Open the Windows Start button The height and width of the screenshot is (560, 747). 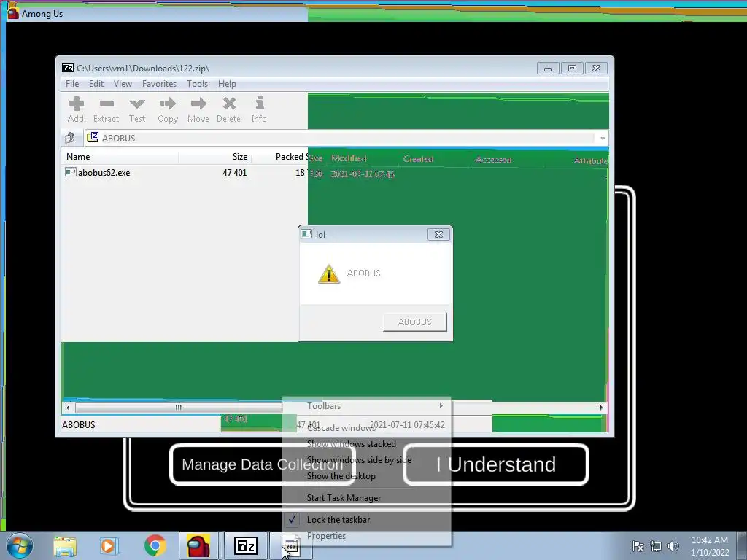coord(20,545)
